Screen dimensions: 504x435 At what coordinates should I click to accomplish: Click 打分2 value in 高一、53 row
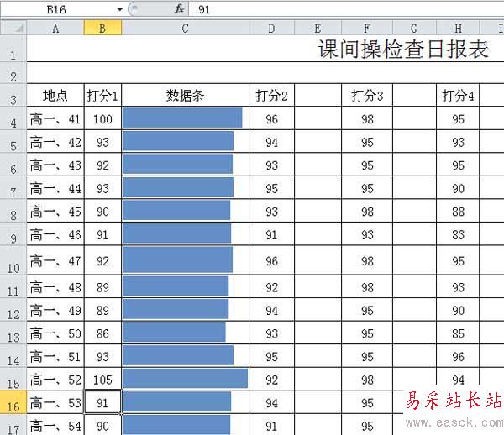271,402
